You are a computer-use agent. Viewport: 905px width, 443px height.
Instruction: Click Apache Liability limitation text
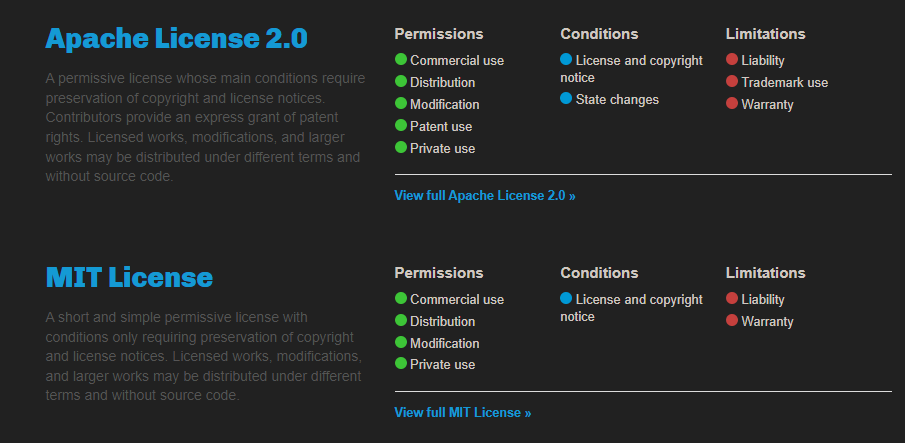pos(763,60)
